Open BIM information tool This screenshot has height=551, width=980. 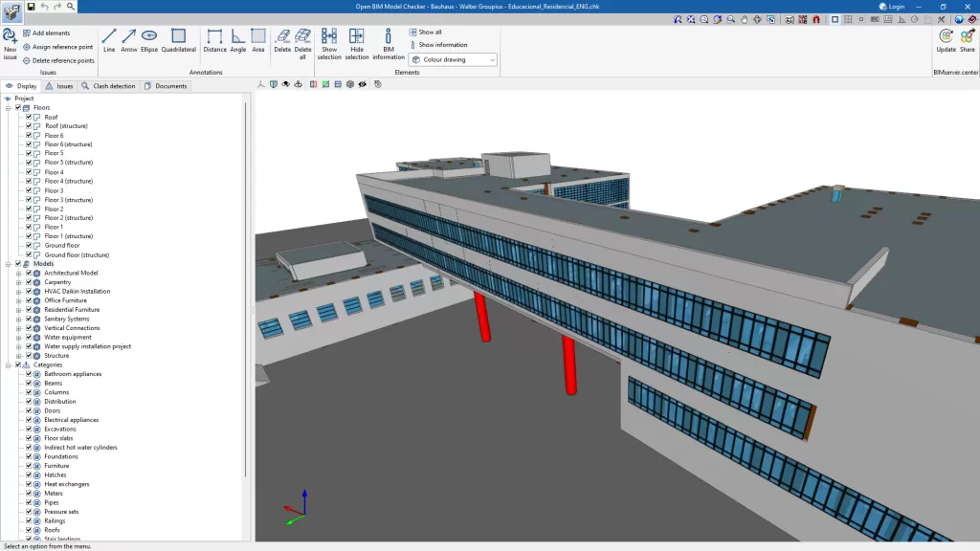[x=389, y=44]
